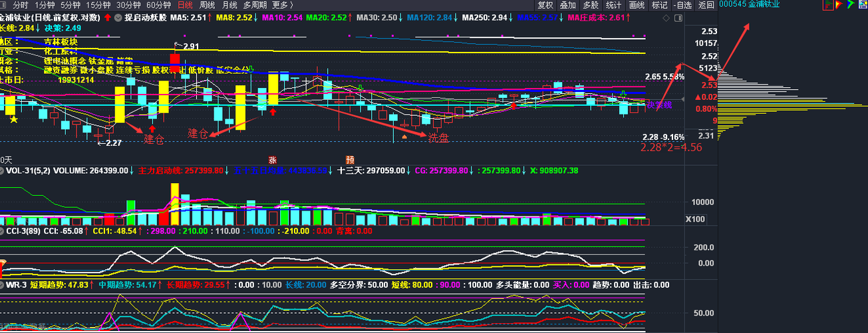Viewport: 868px width, 333px height.
Task: Click the 19931214 listing date
Action: pyautogui.click(x=76, y=80)
